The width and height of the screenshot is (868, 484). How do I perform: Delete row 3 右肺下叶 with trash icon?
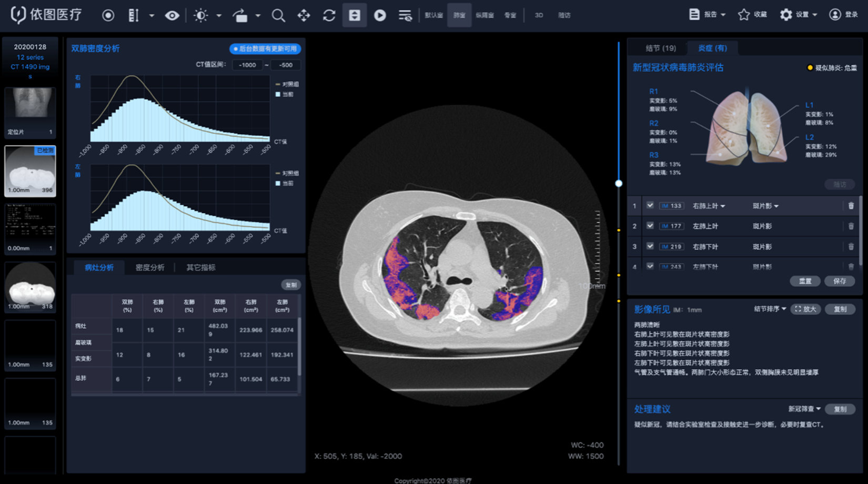[851, 246]
